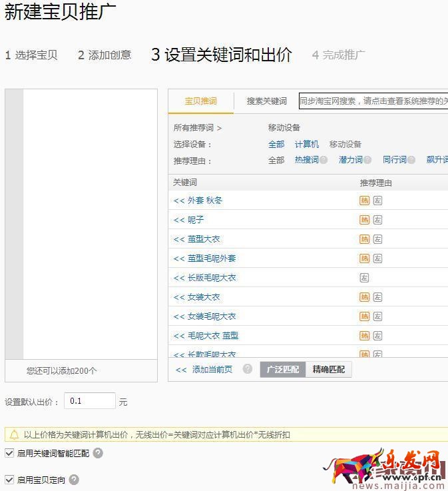Select 全部 in 推荐理由 filter
The width and height of the screenshot is (448, 491).
point(276,161)
